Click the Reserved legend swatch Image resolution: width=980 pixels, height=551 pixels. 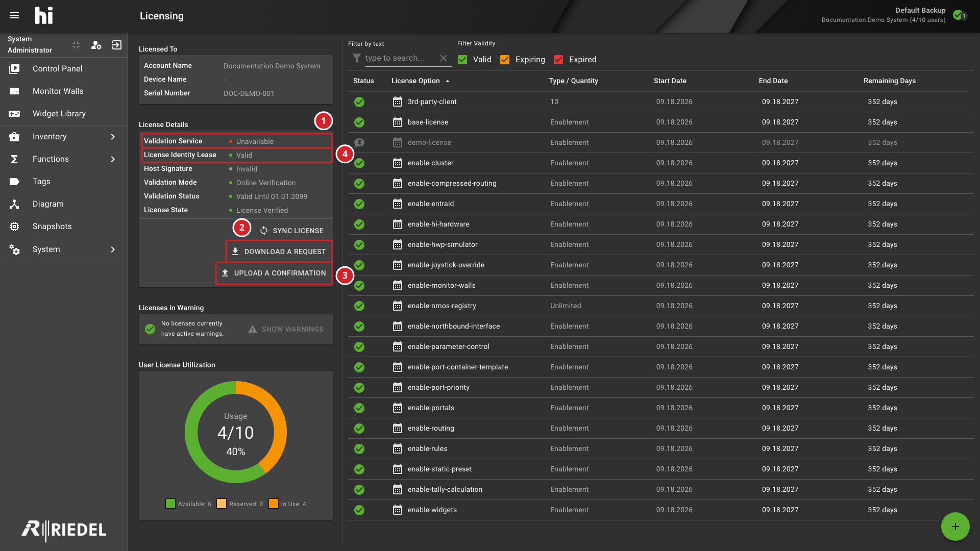tap(222, 504)
